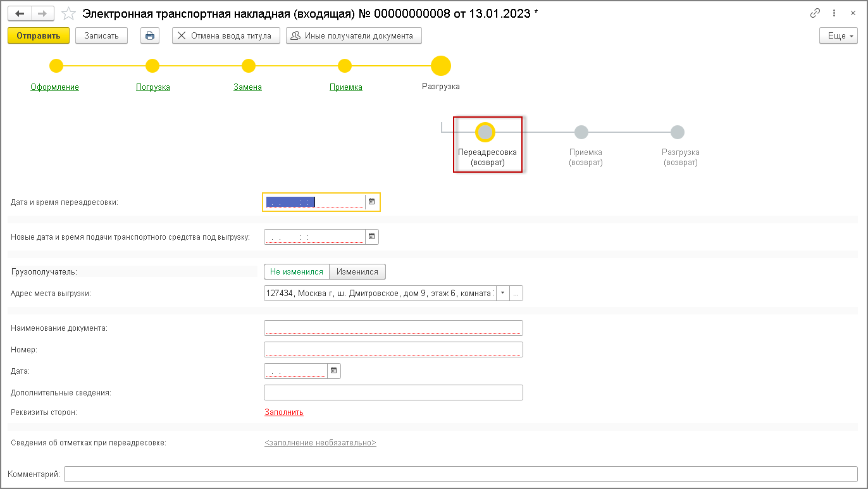Add document to favorites with star
This screenshot has width=868, height=489.
[x=68, y=13]
